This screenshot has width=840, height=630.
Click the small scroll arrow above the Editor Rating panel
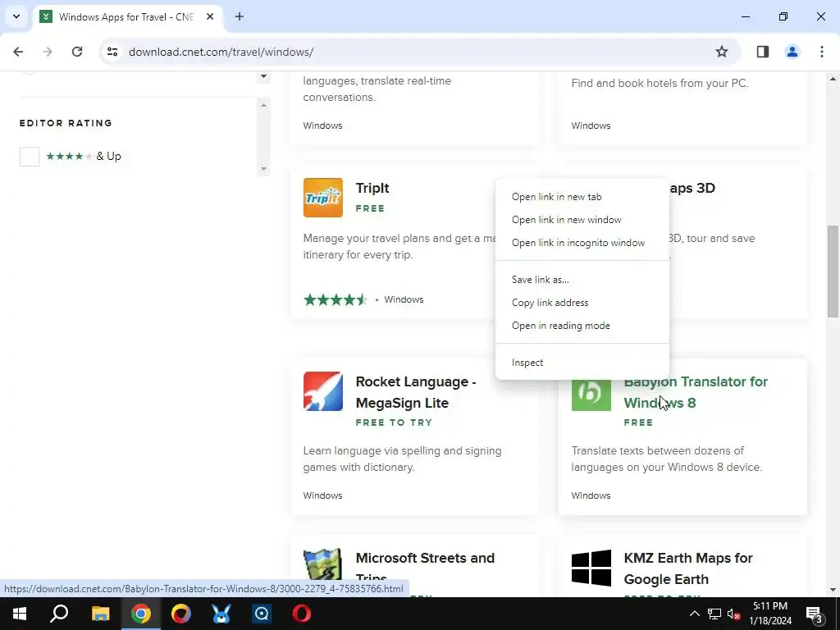pos(263,76)
